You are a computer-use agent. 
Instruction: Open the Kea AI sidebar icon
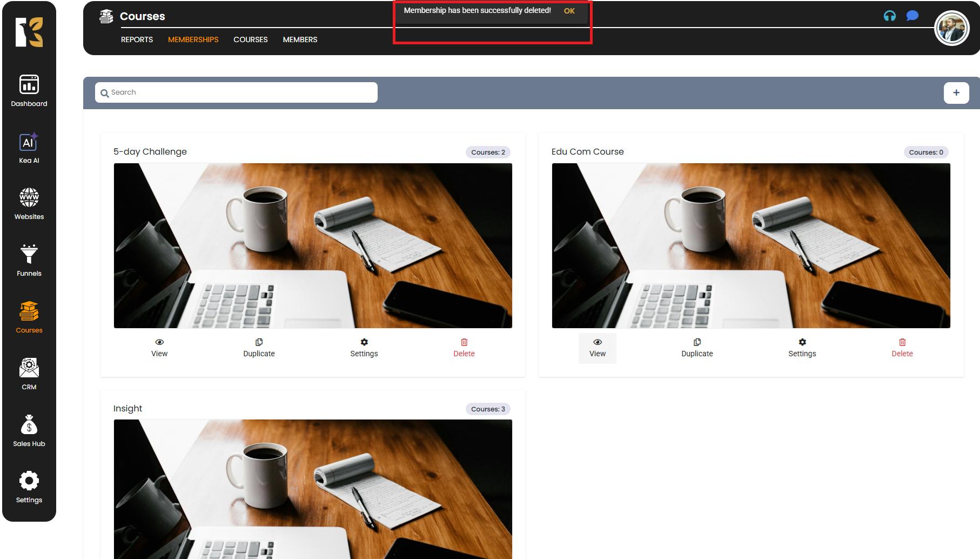pos(29,148)
